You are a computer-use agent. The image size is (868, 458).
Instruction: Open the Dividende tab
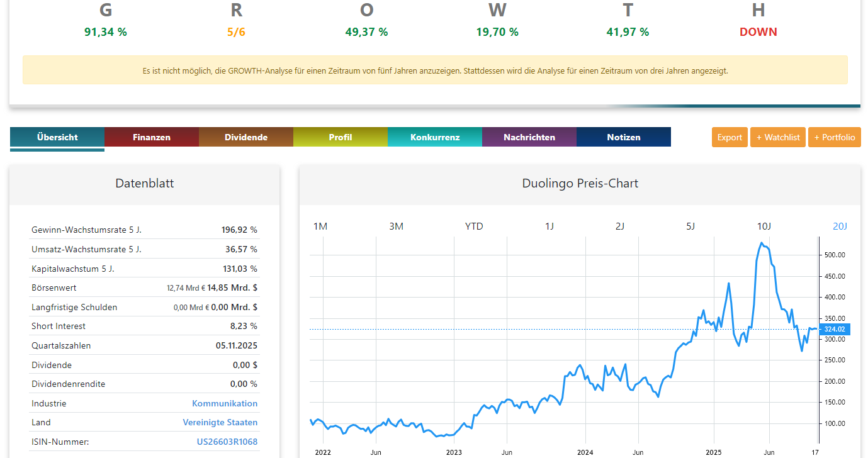[x=245, y=137]
